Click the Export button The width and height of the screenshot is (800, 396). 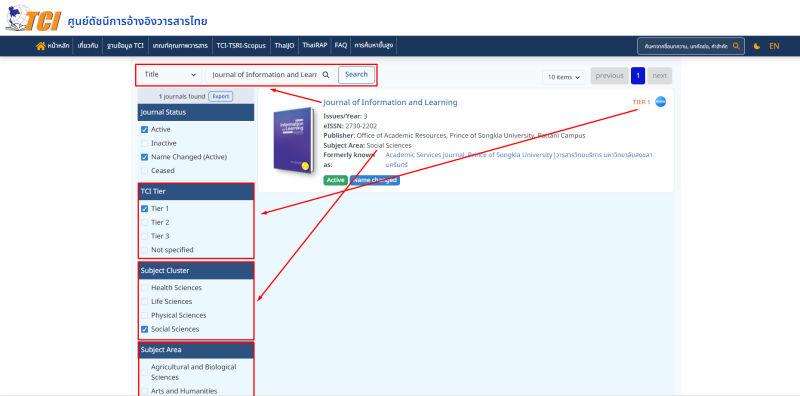tap(220, 96)
